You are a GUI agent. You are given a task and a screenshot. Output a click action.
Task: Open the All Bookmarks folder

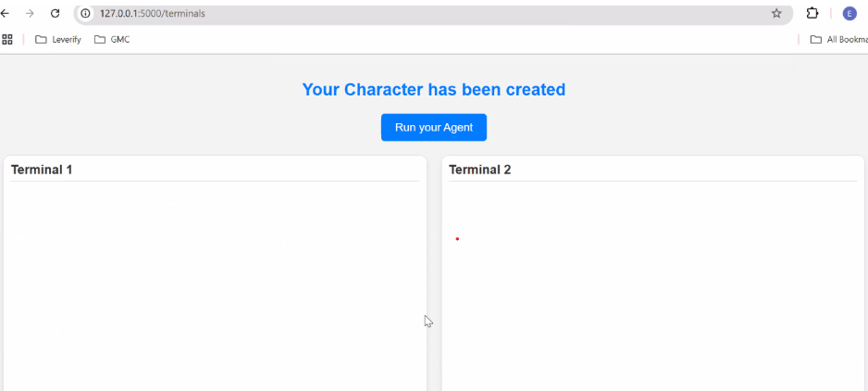point(837,40)
